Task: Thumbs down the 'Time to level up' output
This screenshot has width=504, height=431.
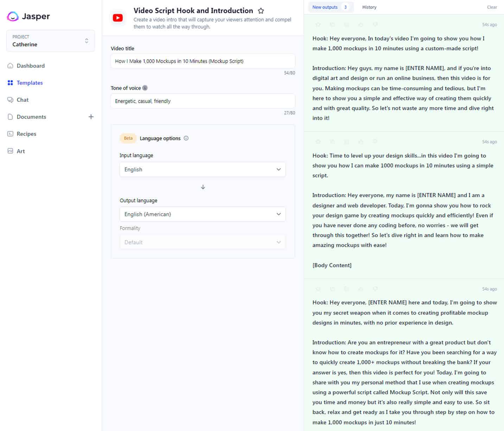Action: 375,142
